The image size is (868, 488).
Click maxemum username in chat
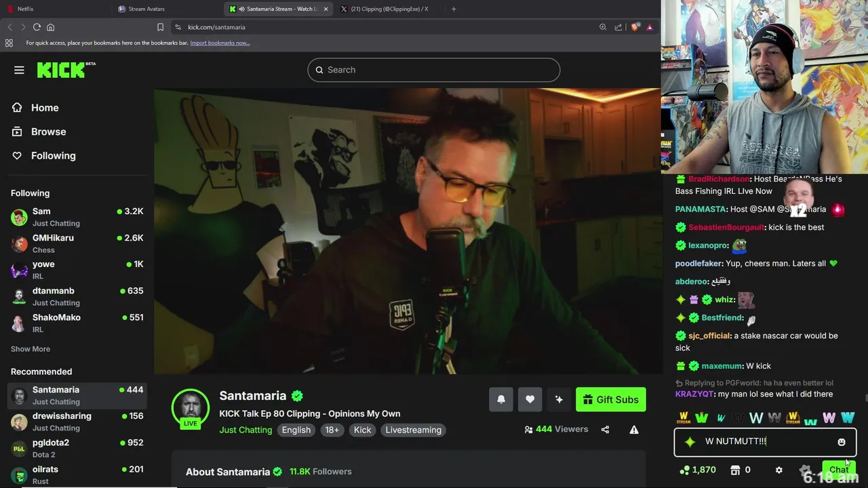[722, 366]
